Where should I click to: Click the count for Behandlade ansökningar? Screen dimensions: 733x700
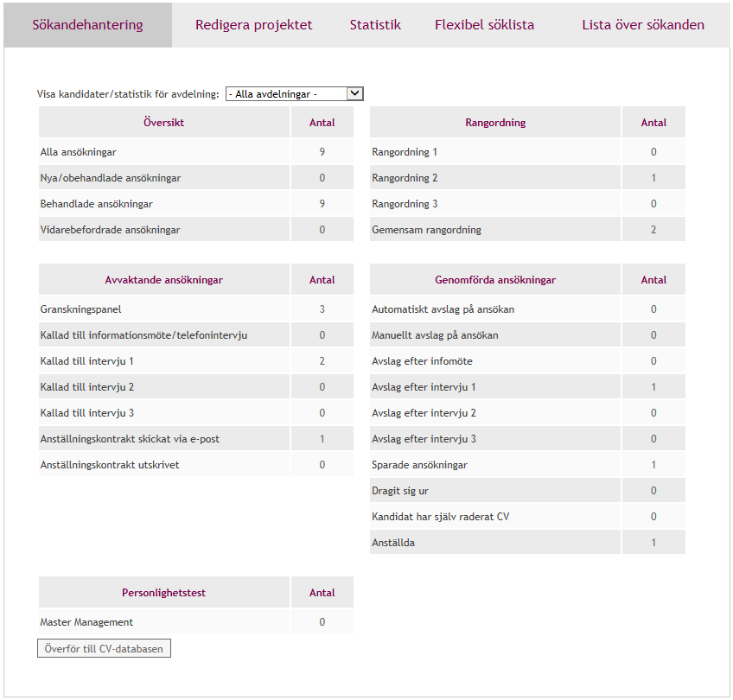pyautogui.click(x=322, y=204)
